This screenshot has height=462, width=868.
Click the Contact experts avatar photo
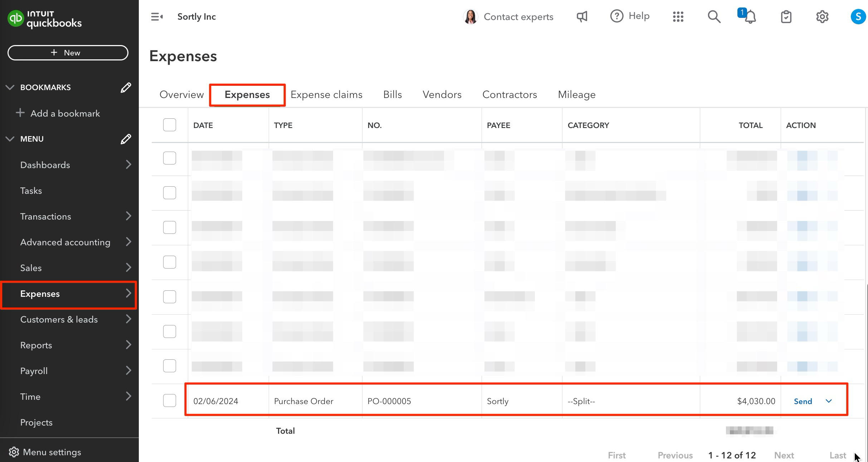(x=470, y=17)
